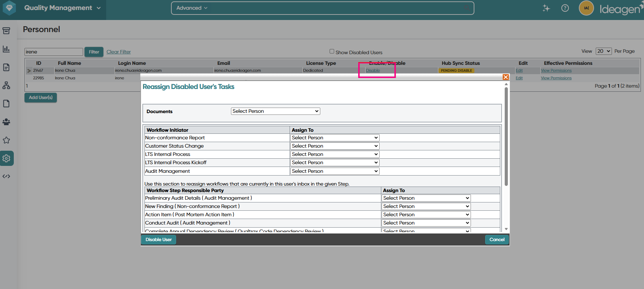The height and width of the screenshot is (289, 644).
Task: Click the dialog scroll up arrow
Action: 506,84
